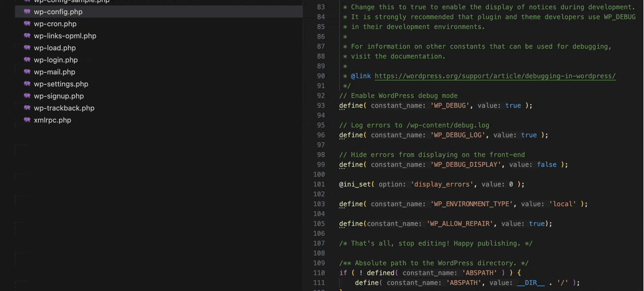Click the 'visit the documentation.' comment
Viewport: 644px width, 291px height.
(398, 56)
